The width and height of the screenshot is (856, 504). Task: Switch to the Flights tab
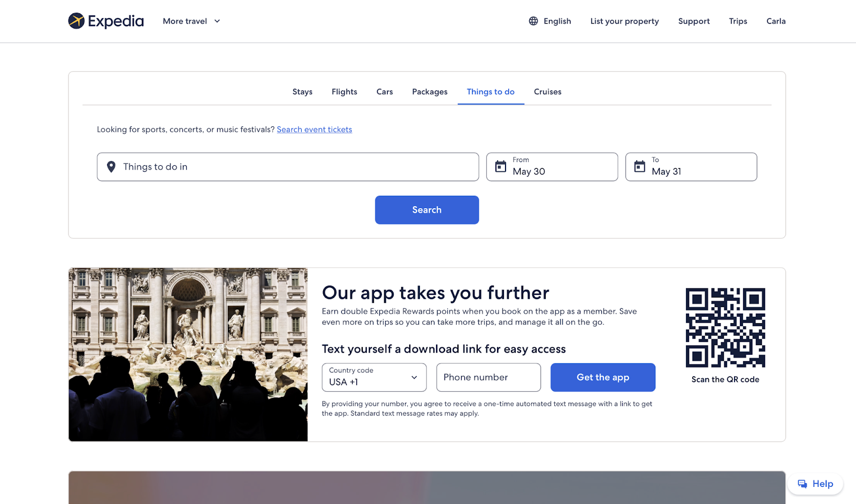(344, 91)
